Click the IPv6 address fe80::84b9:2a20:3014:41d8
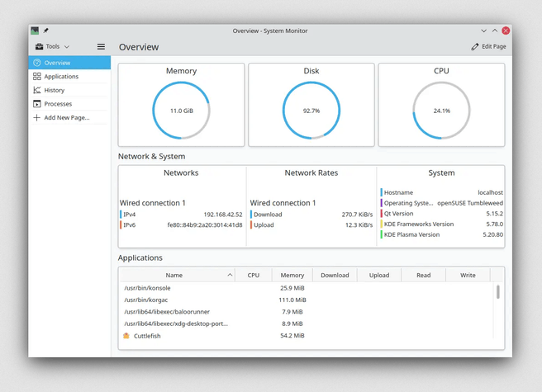Viewport: 542px width, 392px height. click(x=205, y=224)
